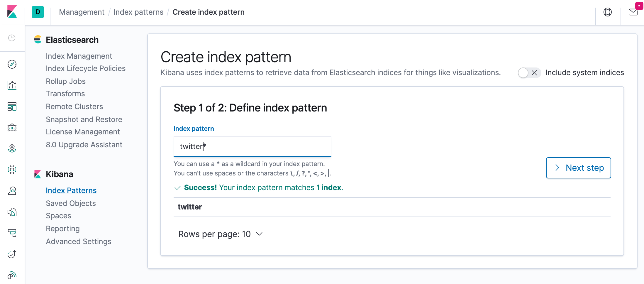Open 8.0 Upgrade Assistant

click(84, 145)
